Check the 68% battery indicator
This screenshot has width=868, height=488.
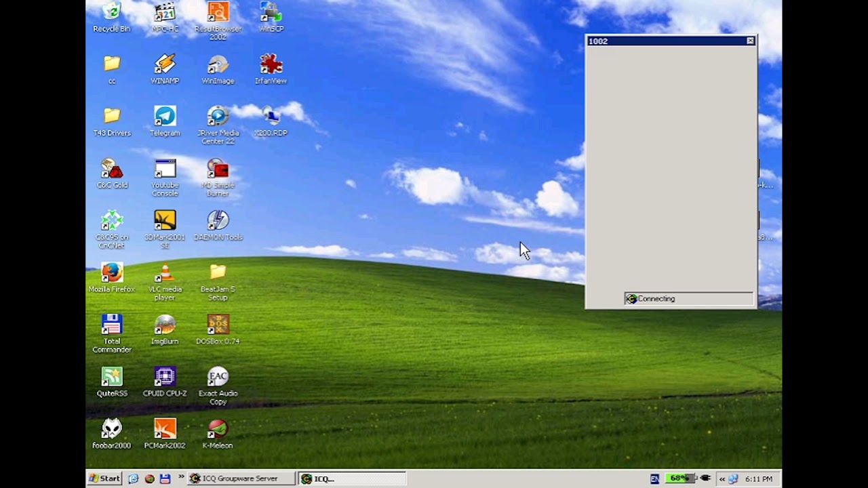coord(680,478)
